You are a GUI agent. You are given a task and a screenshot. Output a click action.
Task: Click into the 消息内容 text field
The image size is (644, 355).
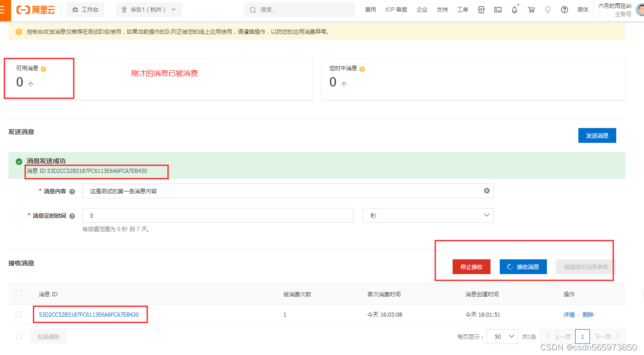pyautogui.click(x=288, y=191)
